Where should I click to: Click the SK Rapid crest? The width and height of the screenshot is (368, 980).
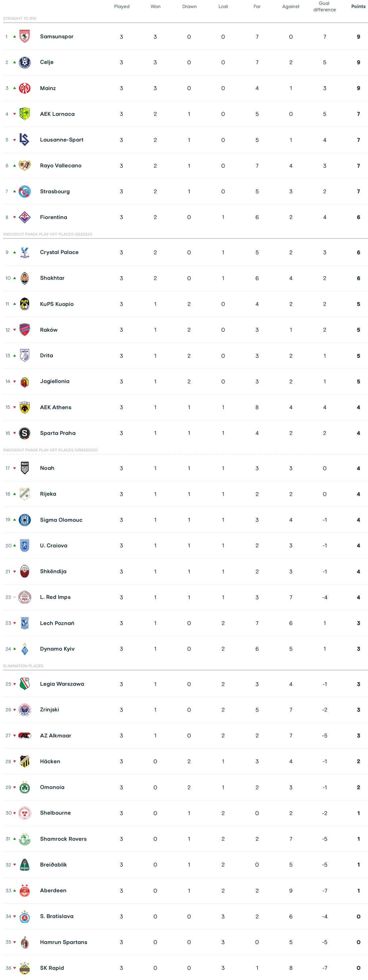(24, 968)
